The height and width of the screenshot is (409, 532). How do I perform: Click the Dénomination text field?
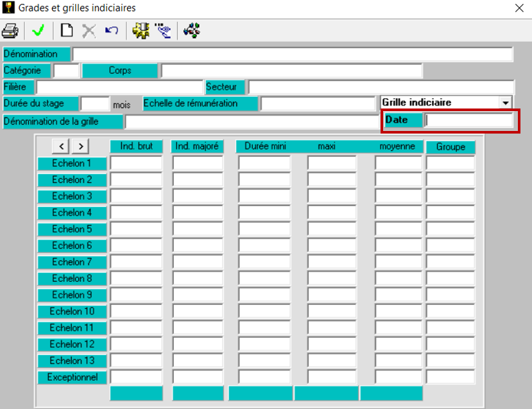(293, 54)
